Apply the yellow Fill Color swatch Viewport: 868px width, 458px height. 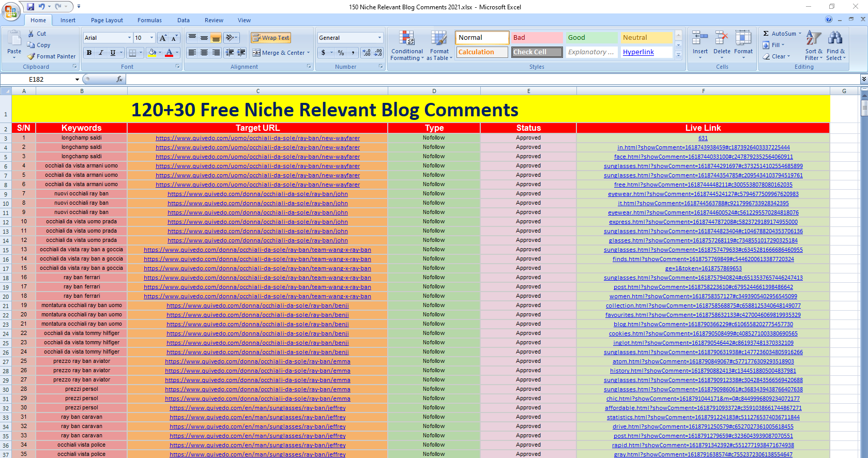[x=152, y=53]
